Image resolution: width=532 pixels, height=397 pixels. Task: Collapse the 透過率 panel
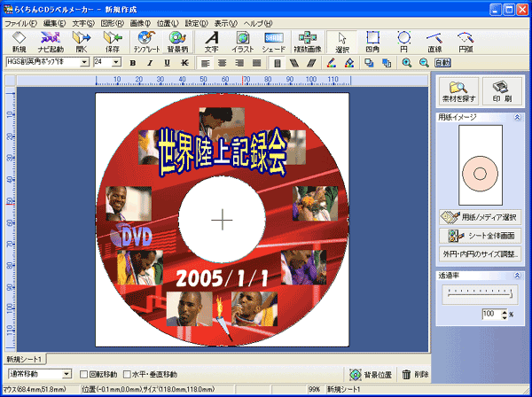517,276
